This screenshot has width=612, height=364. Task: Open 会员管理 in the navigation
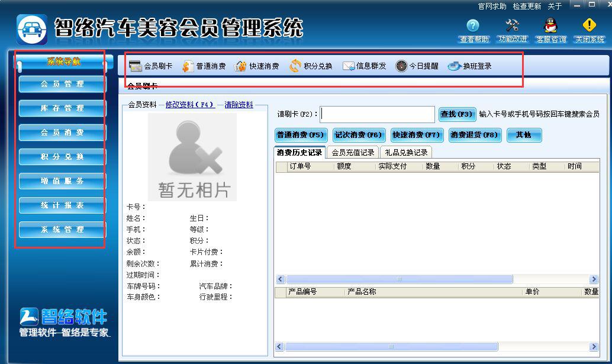click(63, 84)
